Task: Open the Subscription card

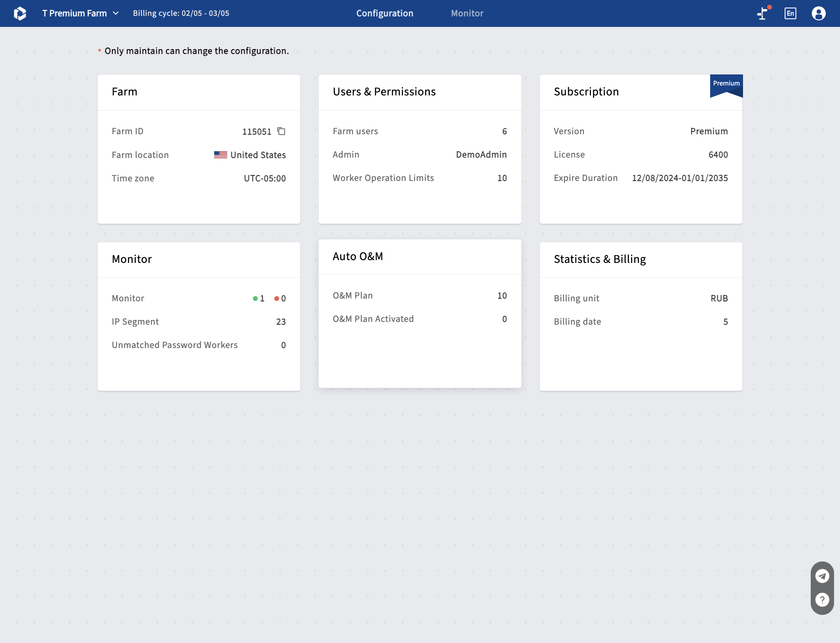Action: pyautogui.click(x=640, y=149)
